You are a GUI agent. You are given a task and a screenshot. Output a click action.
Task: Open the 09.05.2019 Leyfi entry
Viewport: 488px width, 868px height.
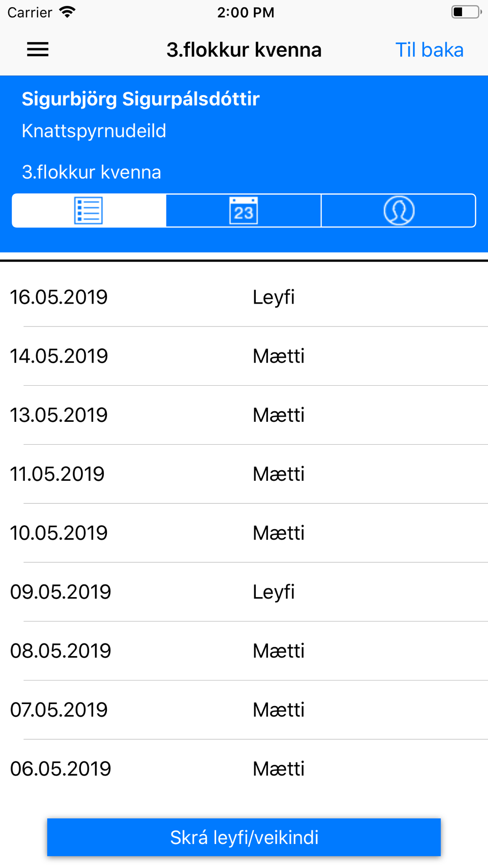[244, 592]
